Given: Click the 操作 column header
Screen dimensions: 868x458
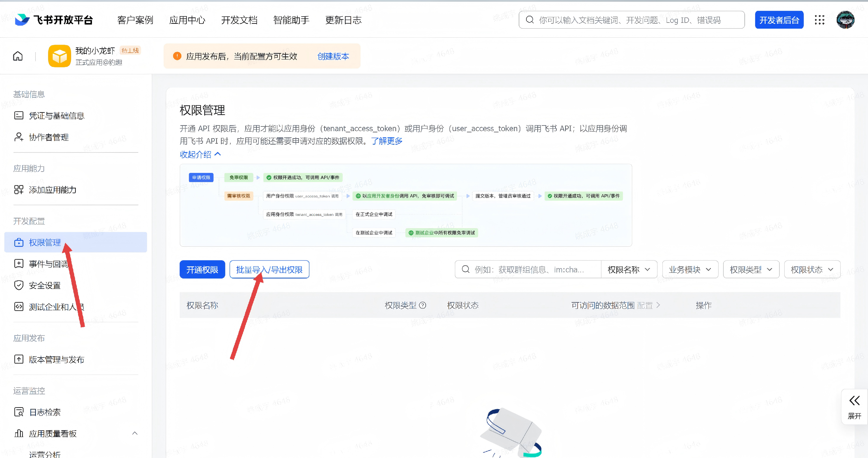Looking at the screenshot, I should coord(703,305).
